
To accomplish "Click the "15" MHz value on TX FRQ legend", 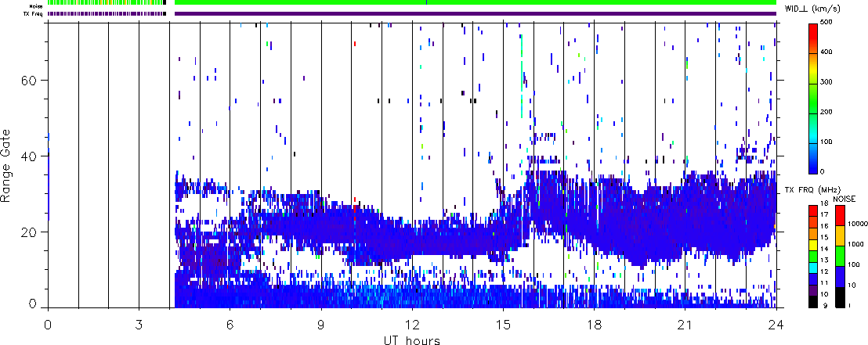I will click(824, 237).
